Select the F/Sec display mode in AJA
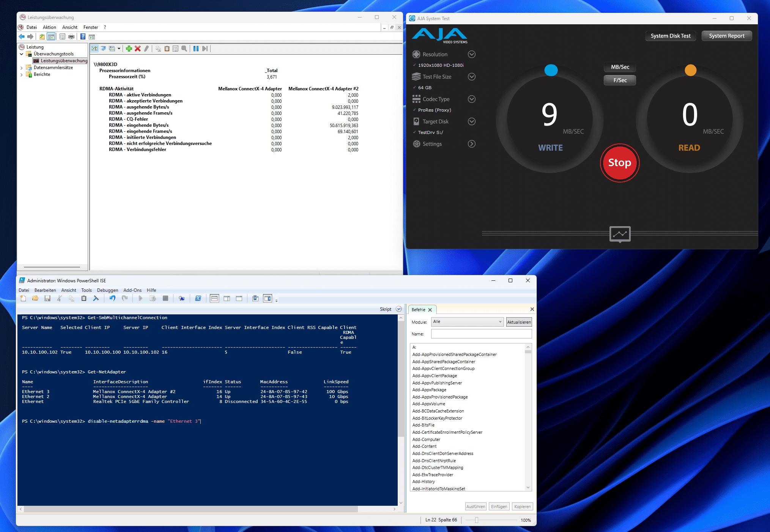Viewport: 770px width, 532px height. 620,80
